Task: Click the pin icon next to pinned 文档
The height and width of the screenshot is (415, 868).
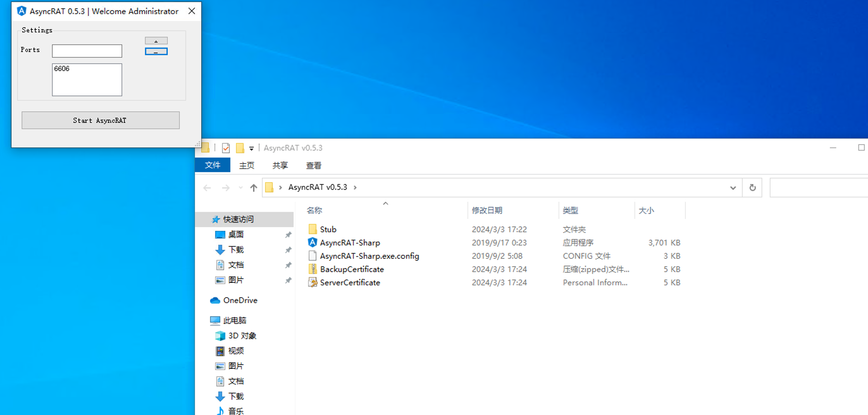Action: coord(288,265)
